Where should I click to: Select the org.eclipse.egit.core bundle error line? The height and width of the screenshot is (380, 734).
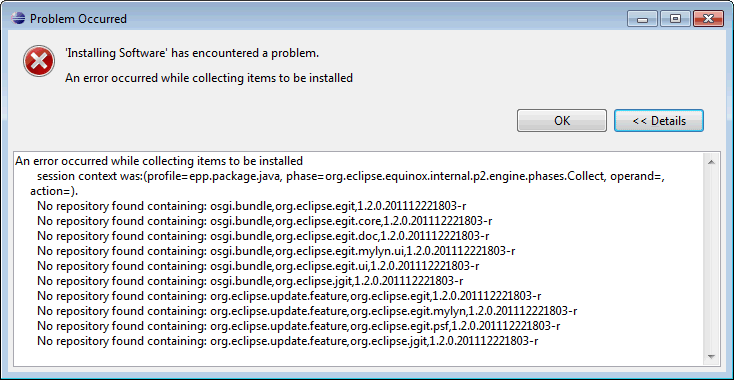264,220
